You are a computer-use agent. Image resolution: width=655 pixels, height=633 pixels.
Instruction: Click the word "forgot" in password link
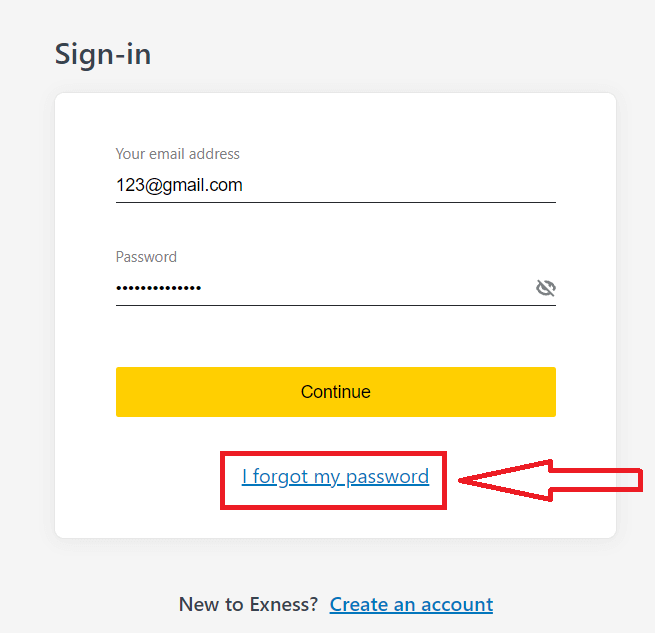[281, 477]
